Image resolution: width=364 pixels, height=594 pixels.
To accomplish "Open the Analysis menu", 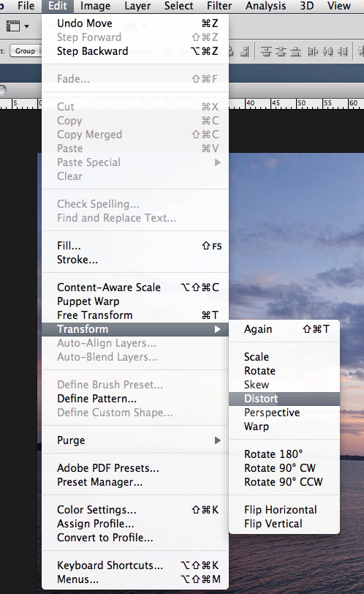I will [265, 6].
